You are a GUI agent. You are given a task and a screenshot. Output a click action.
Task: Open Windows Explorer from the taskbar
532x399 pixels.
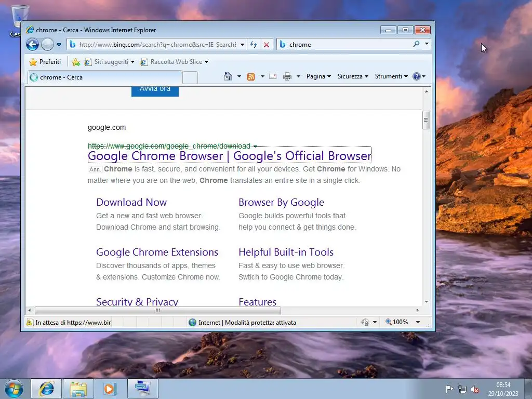tap(78, 389)
